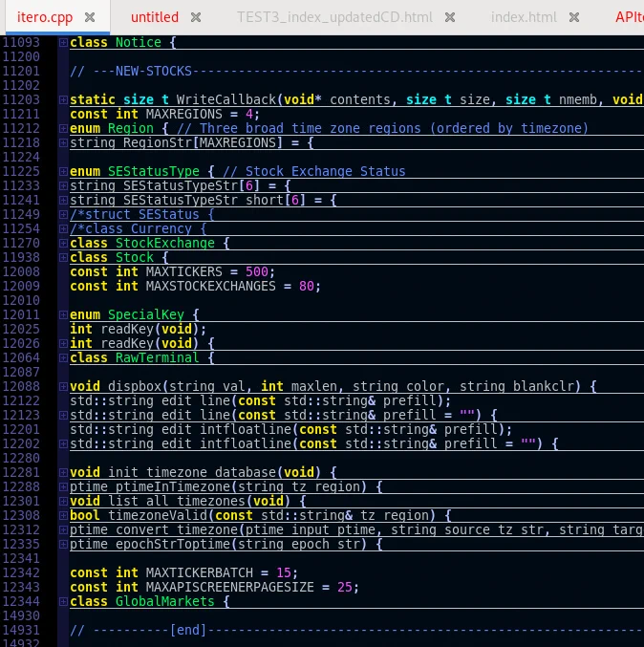The width and height of the screenshot is (644, 647).
Task: Click the Notice class name
Action: (x=139, y=42)
